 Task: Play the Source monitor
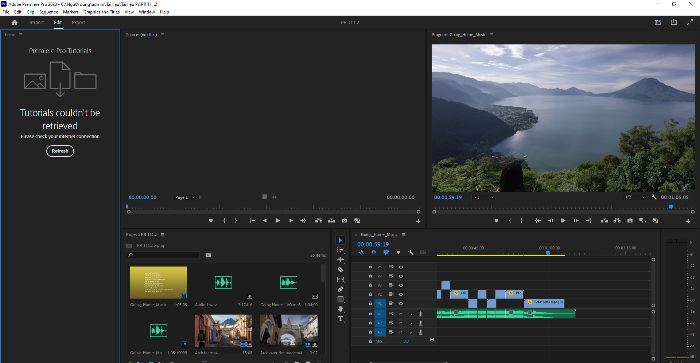pyautogui.click(x=278, y=221)
